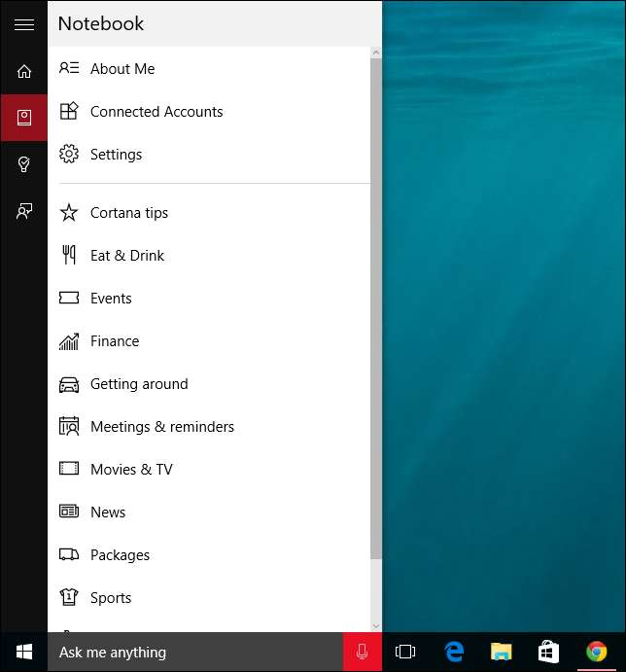The height and width of the screenshot is (672, 626).
Task: Launch Google Chrome from the taskbar
Action: tap(597, 652)
